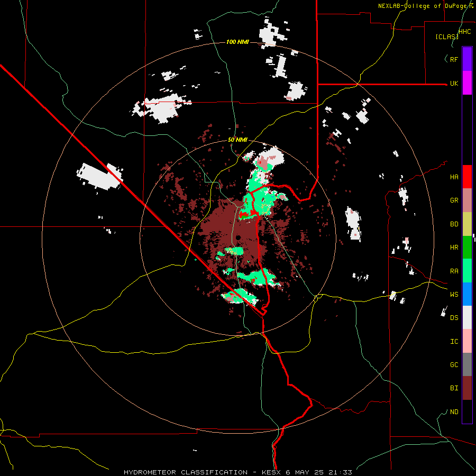The width and height of the screenshot is (476, 476).
Task: Click the BI biological brown swatch
Action: [x=467, y=388]
